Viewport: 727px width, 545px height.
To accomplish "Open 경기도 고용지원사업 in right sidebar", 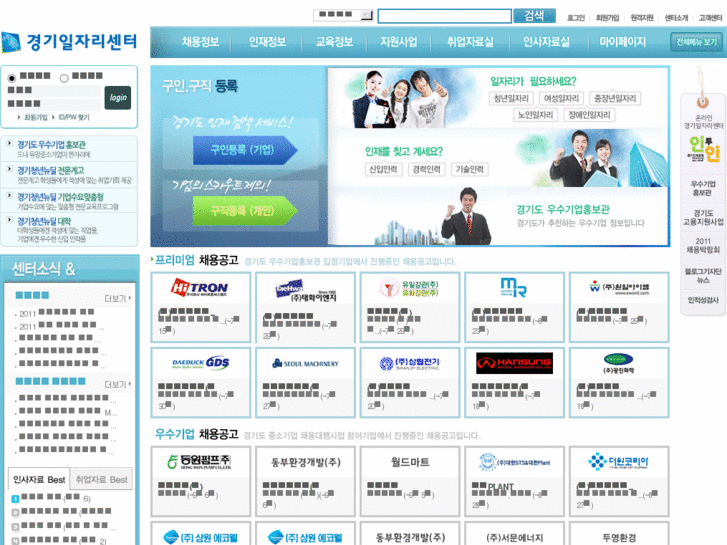I will (x=703, y=218).
